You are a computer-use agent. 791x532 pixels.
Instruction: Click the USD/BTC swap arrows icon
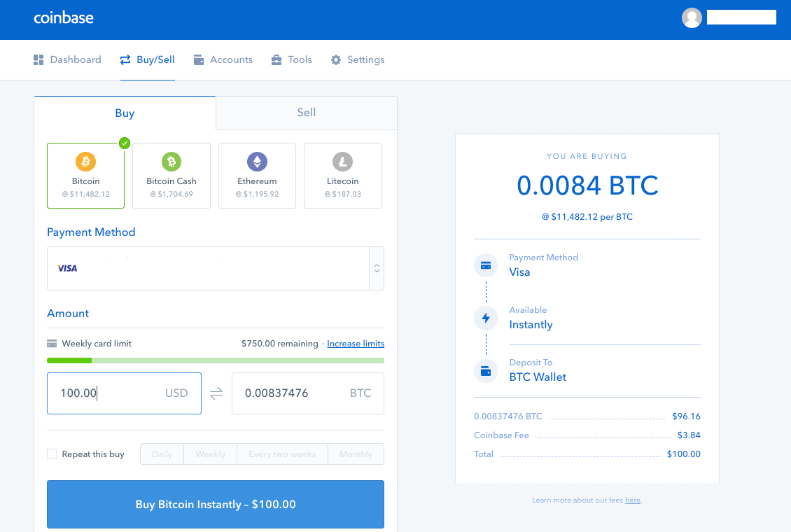(x=216, y=393)
